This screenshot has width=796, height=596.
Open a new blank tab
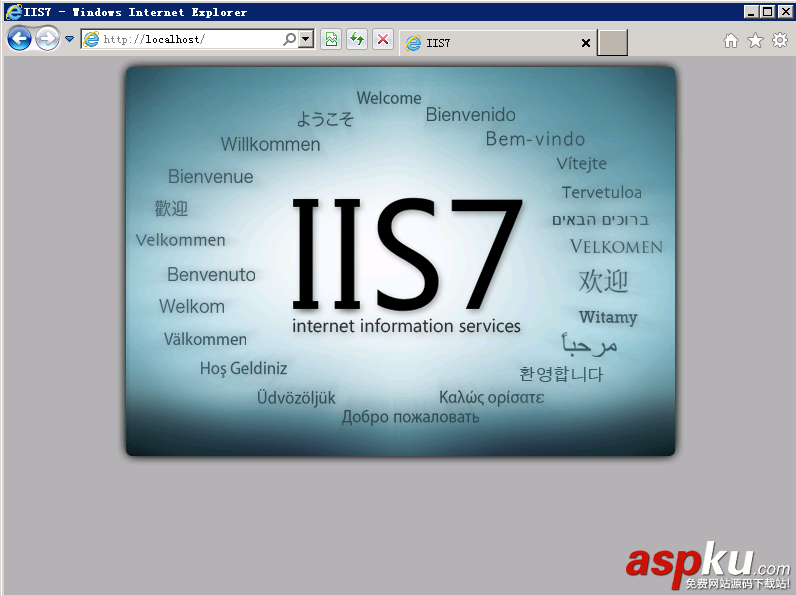[612, 43]
